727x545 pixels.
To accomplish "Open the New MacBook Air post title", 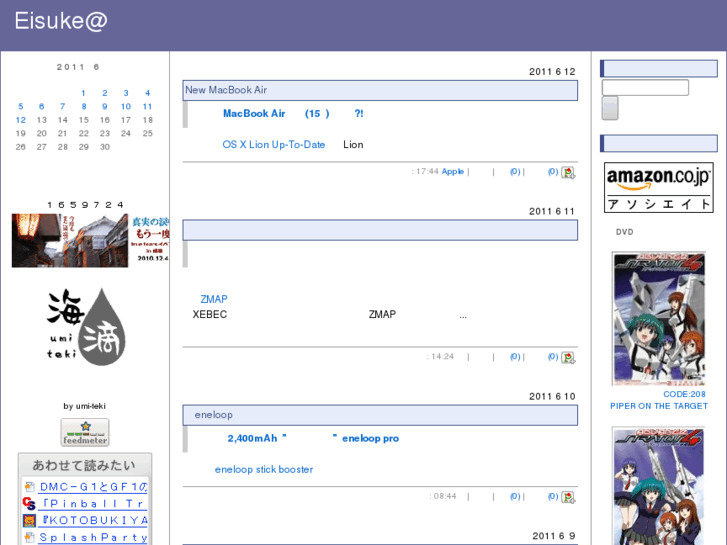I will (x=226, y=90).
